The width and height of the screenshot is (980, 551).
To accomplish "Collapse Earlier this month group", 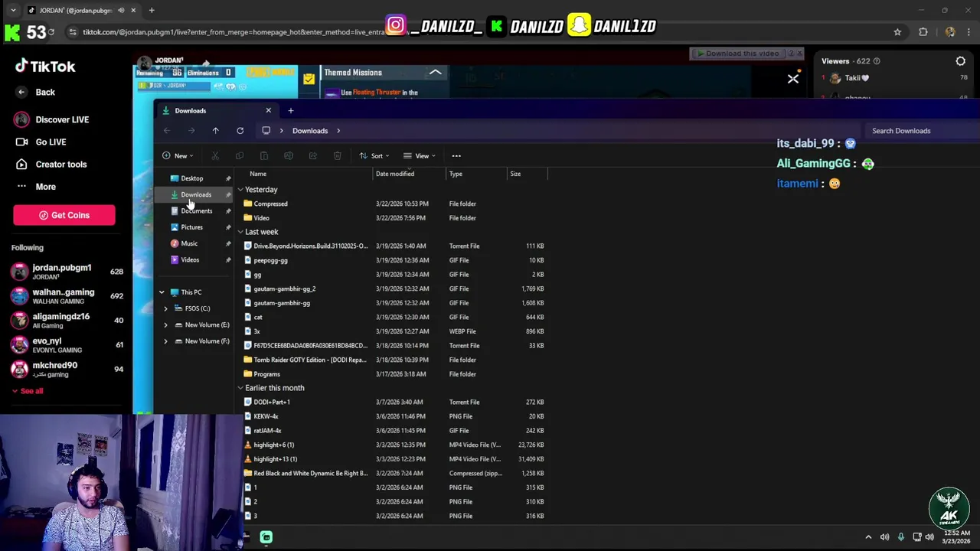I will pos(240,388).
